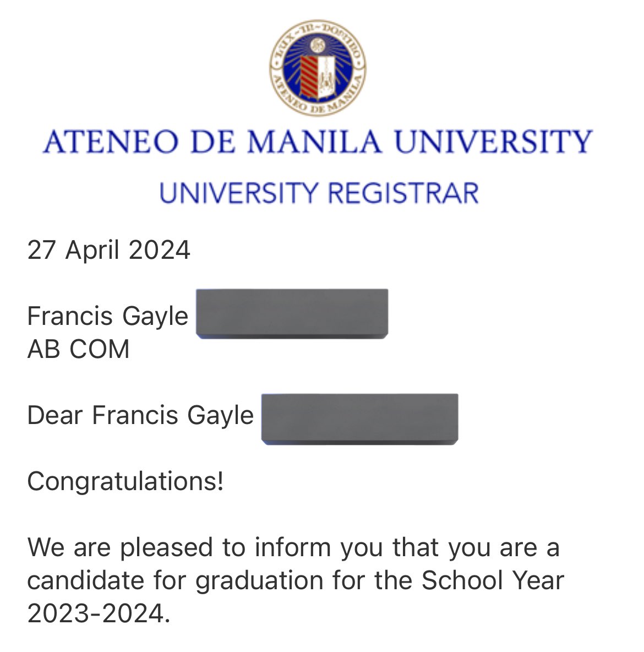Click the word REGISTRAR in the subtitle
The width and height of the screenshot is (644, 652).
(x=403, y=193)
